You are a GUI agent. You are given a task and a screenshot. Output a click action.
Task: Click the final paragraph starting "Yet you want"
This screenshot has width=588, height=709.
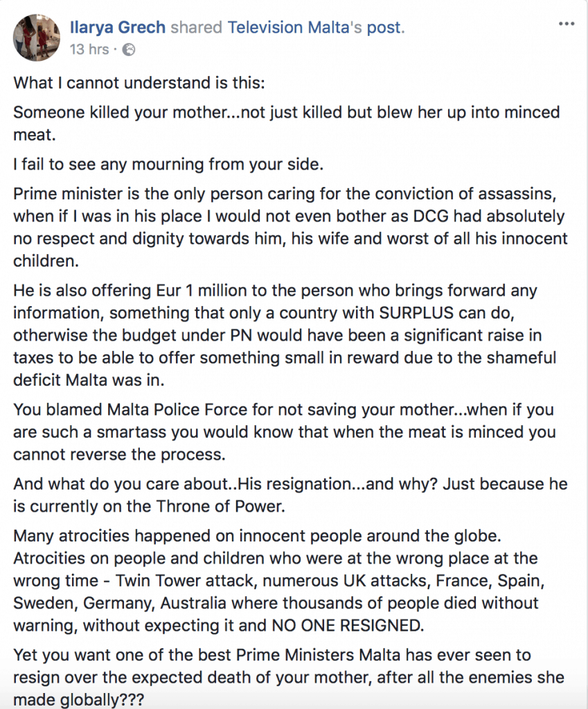click(x=288, y=677)
